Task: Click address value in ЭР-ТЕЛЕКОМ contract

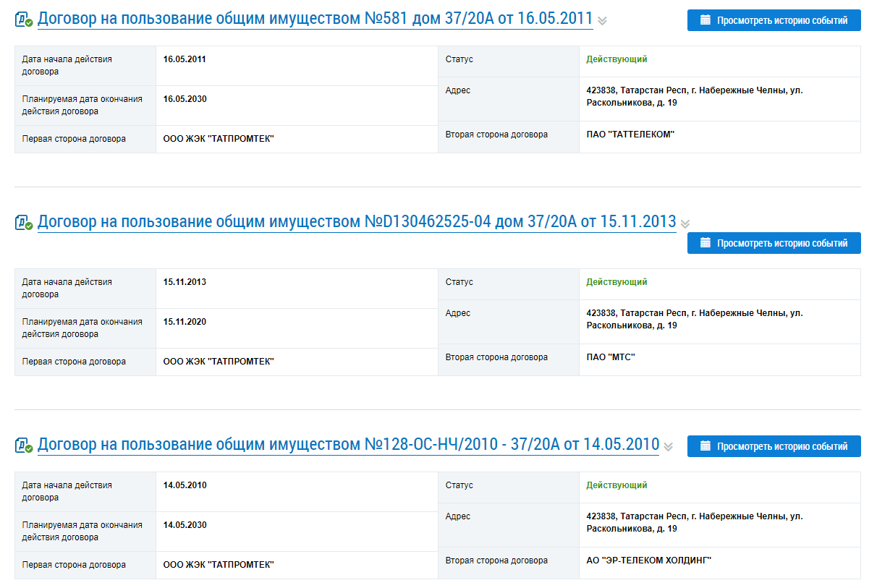Action: click(694, 523)
